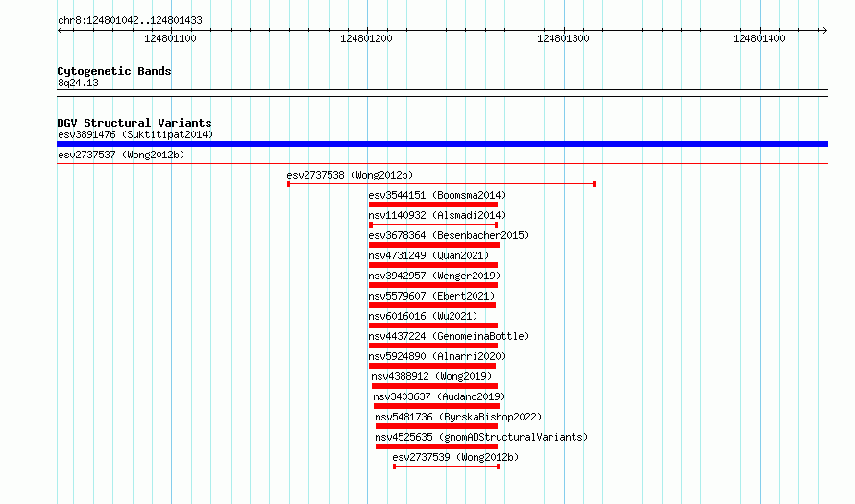Image resolution: width=855 pixels, height=504 pixels.
Task: Click red bar under nsv4731249
Action: [433, 265]
